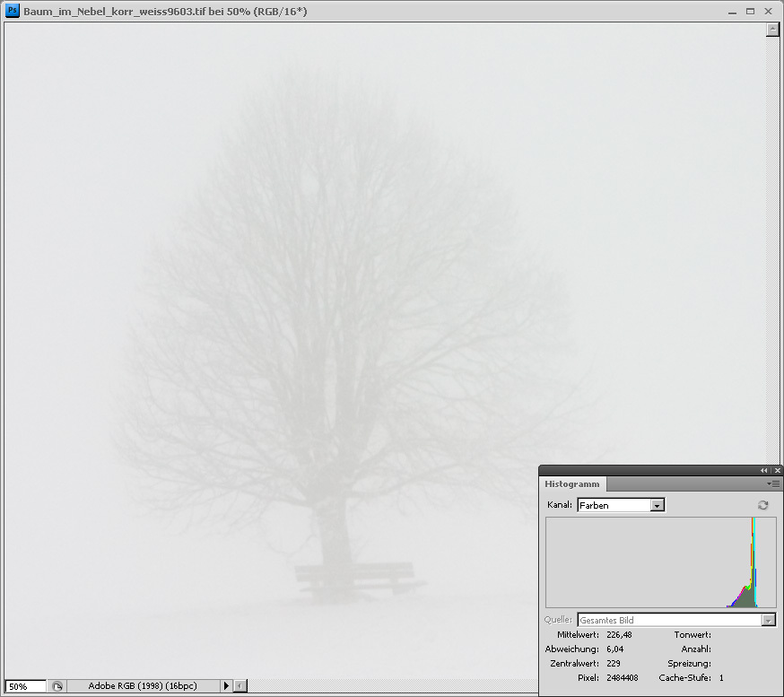Image resolution: width=784 pixels, height=697 pixels.
Task: Click the Adobe RGB (1998) status text
Action: pos(143,686)
